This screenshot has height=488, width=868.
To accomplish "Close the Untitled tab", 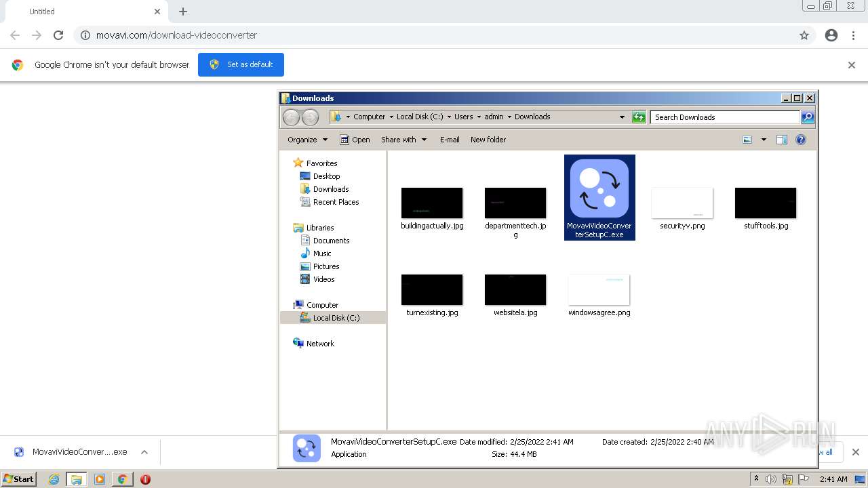I will (157, 12).
